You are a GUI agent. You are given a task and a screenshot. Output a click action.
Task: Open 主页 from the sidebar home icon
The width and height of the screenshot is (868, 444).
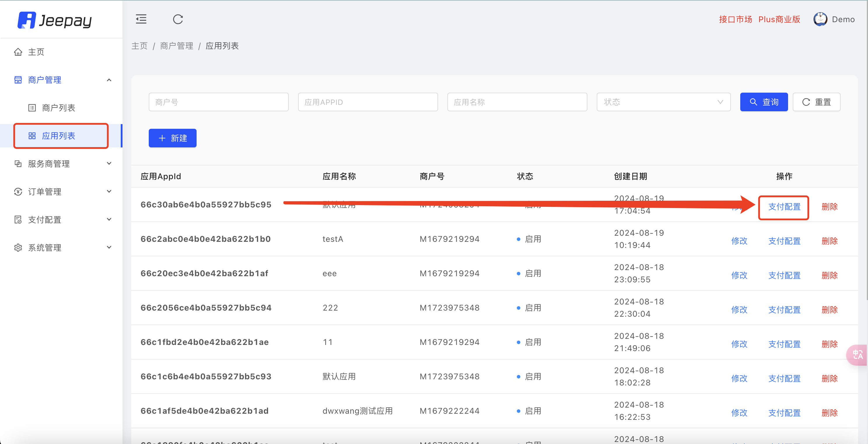[x=18, y=52]
